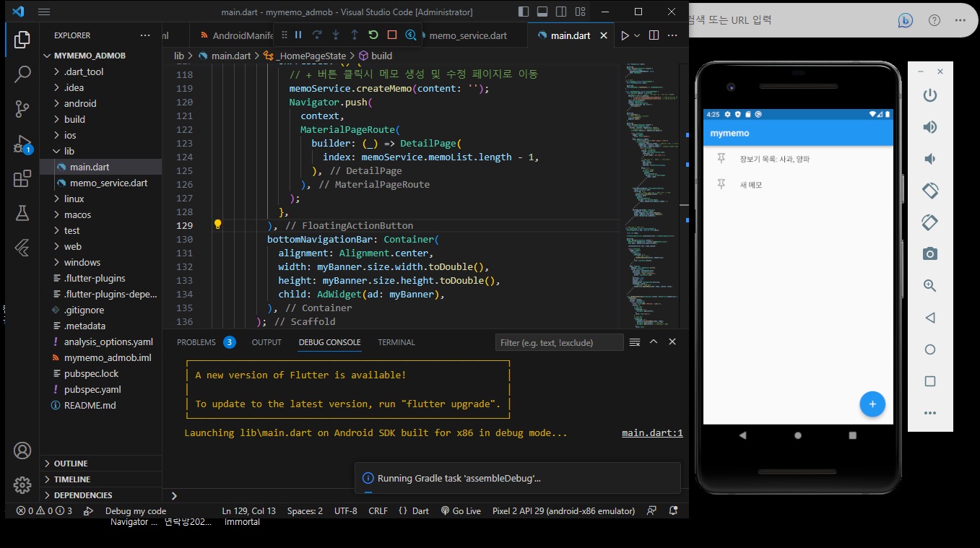Toggle secondary side bar layout
This screenshot has height=548, width=980.
(561, 12)
